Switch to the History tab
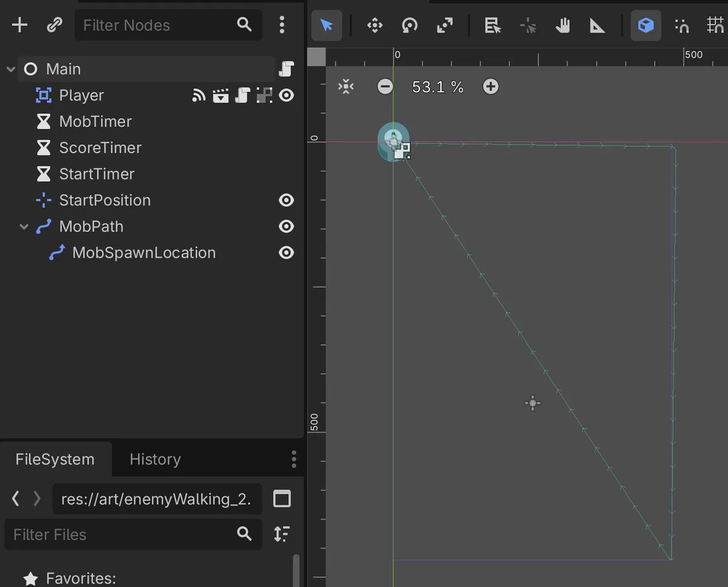 (x=155, y=459)
